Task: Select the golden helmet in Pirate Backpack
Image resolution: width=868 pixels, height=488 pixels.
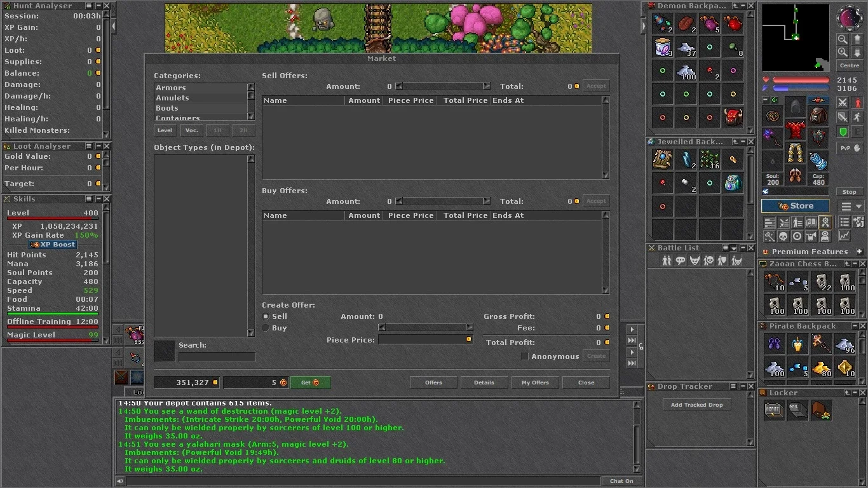Action: (798, 344)
